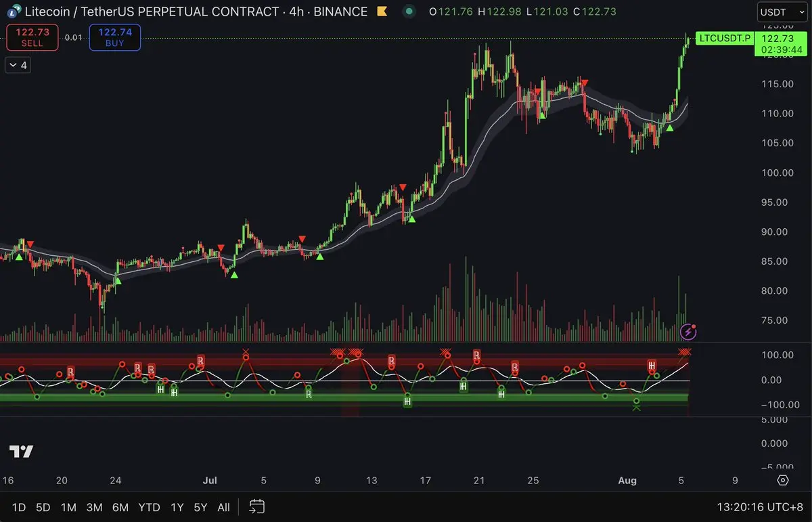Select the 3M date range
The image size is (812, 522).
click(94, 507)
